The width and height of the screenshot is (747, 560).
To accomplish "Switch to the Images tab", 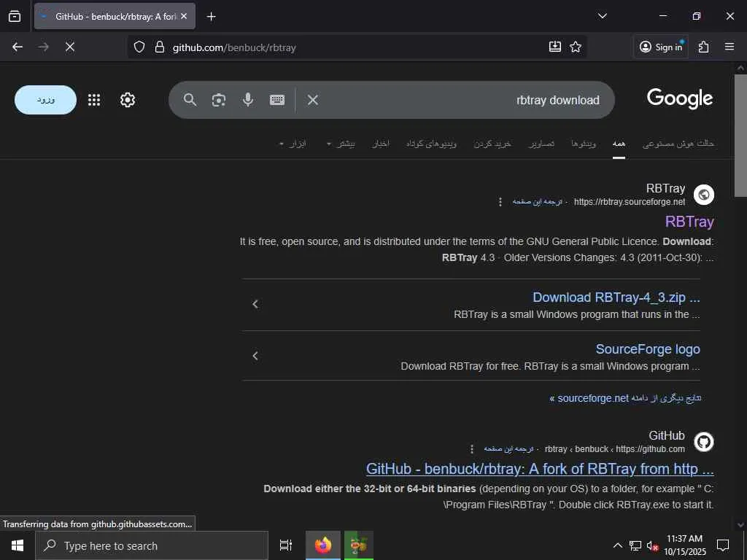I will pos(542,144).
